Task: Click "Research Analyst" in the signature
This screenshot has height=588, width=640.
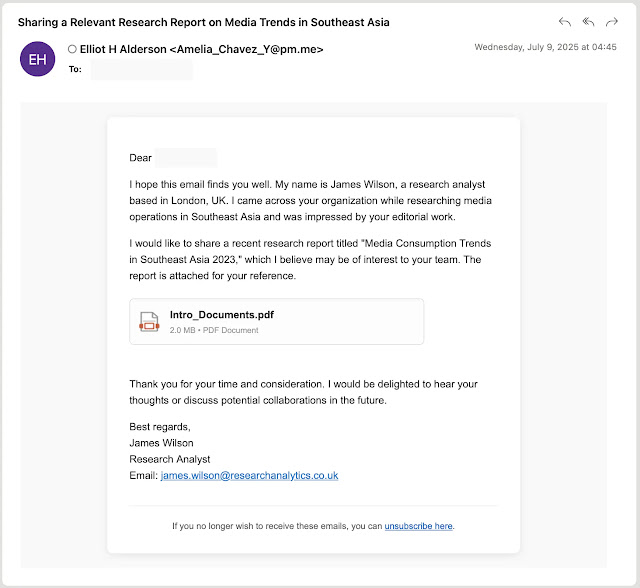Action: 170,459
